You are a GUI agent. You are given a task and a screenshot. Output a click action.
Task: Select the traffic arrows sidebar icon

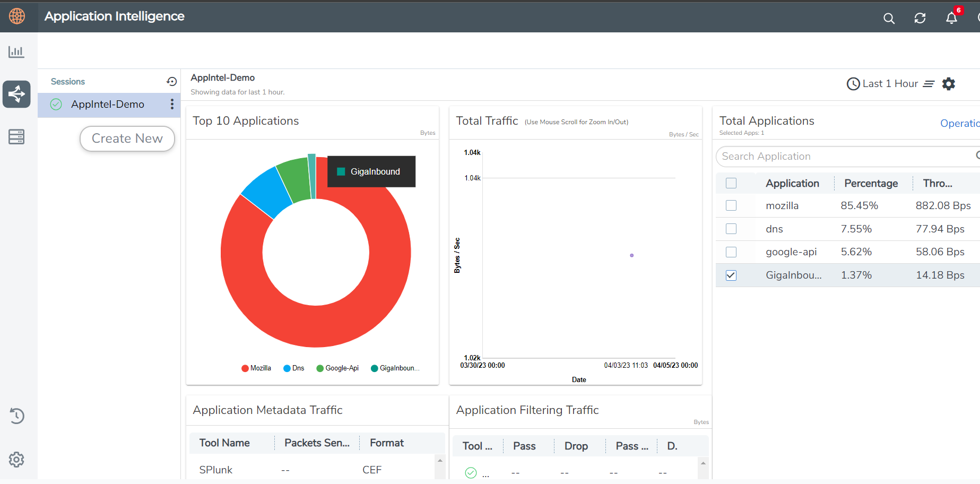tap(16, 94)
